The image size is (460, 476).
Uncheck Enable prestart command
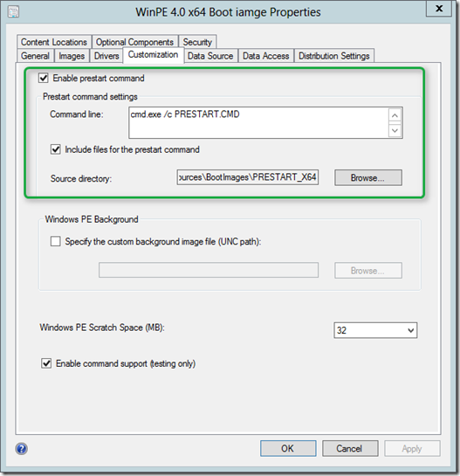click(x=44, y=78)
